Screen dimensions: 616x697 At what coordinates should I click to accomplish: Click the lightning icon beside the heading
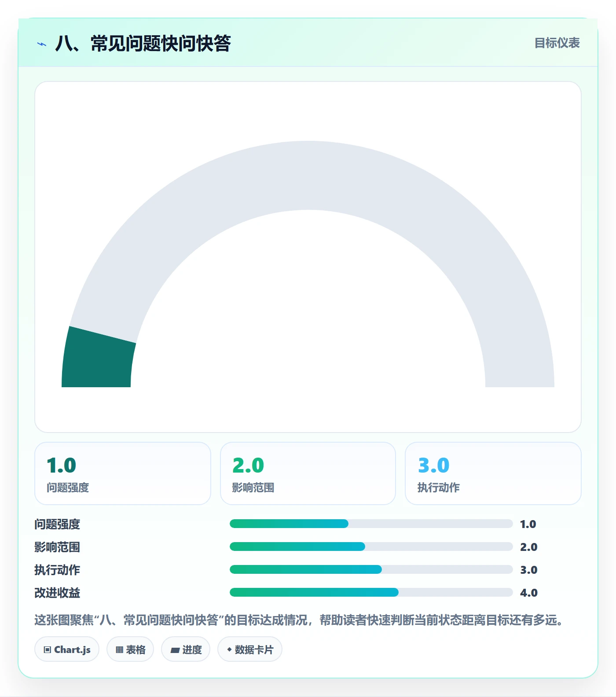[x=42, y=44]
